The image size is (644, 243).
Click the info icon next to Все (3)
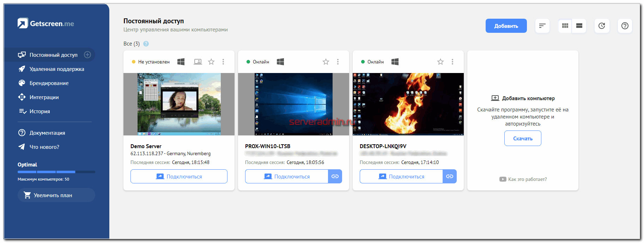click(x=146, y=44)
